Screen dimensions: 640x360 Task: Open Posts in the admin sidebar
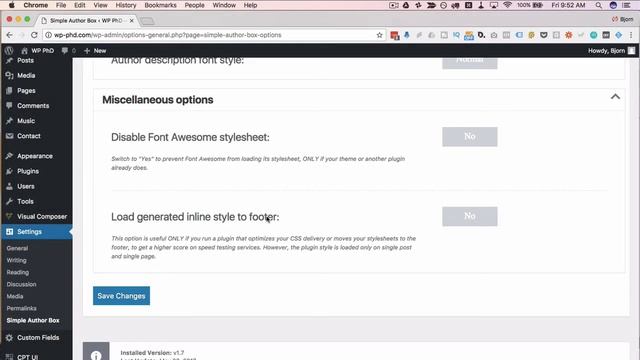25,60
